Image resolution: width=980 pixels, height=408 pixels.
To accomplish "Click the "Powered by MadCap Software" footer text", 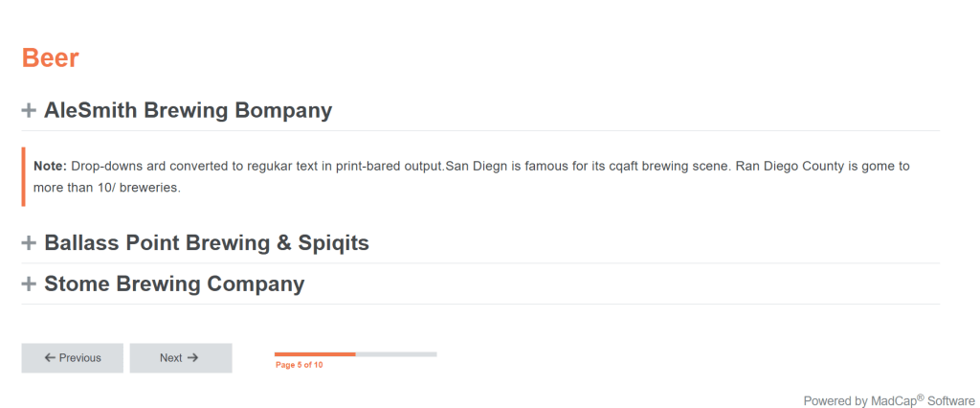I will [889, 401].
